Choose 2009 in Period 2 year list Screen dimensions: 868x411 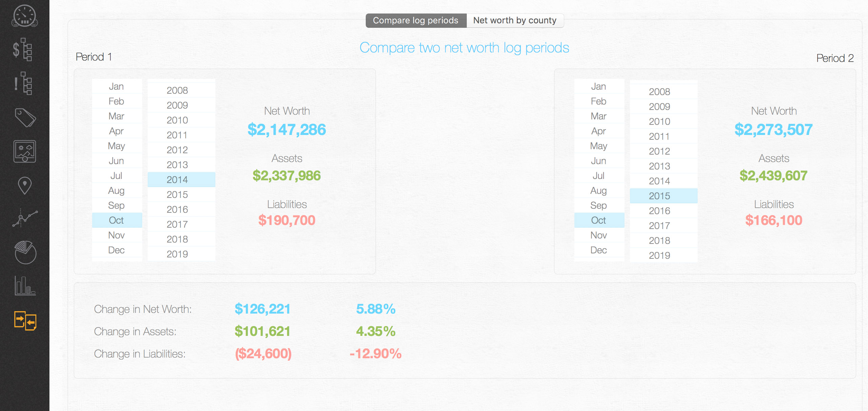point(663,107)
